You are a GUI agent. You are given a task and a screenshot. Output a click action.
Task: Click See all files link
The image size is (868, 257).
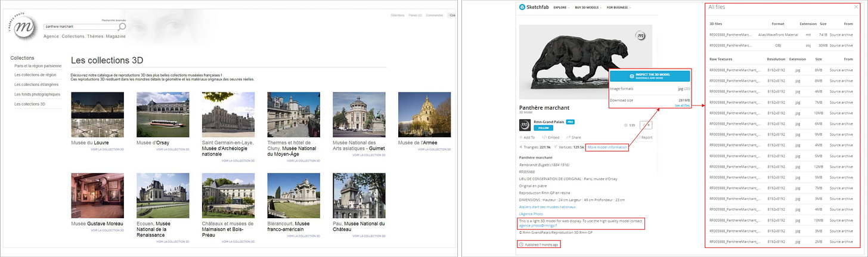(x=682, y=105)
